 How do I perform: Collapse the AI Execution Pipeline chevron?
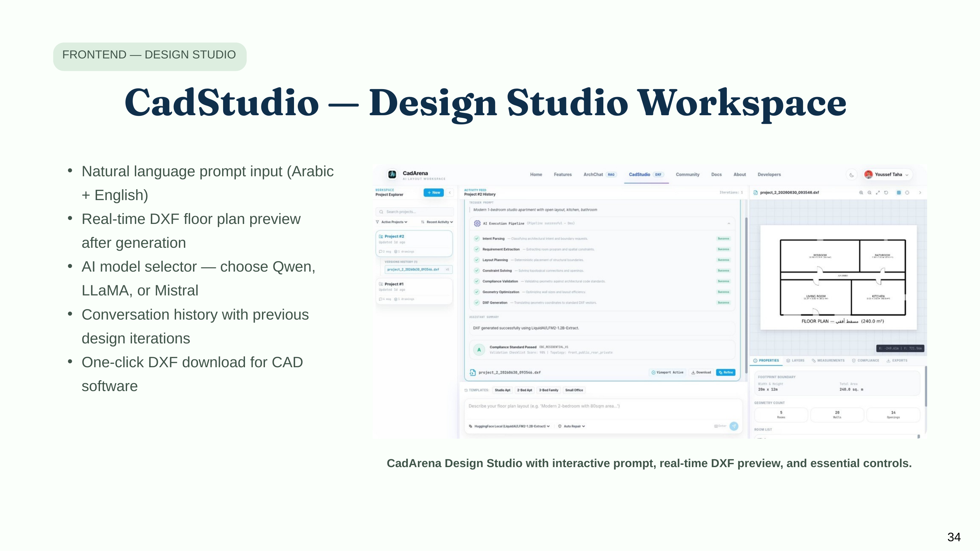pos(728,224)
